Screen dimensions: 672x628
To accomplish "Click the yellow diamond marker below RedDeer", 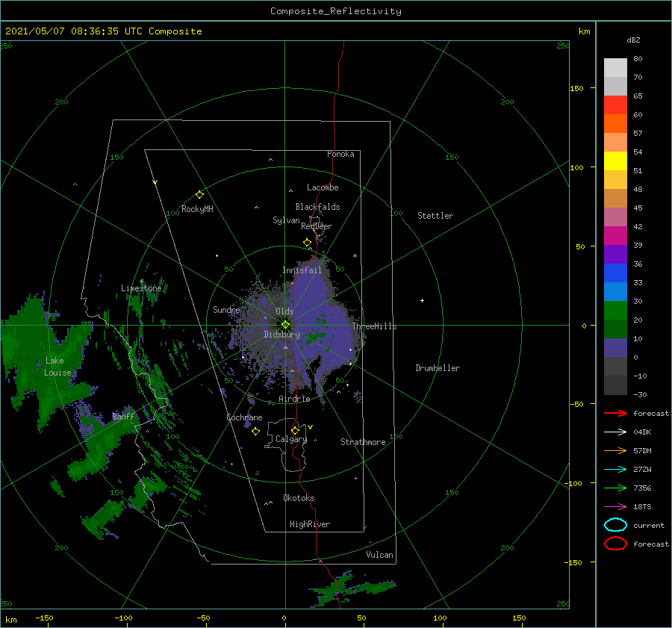I will click(308, 243).
